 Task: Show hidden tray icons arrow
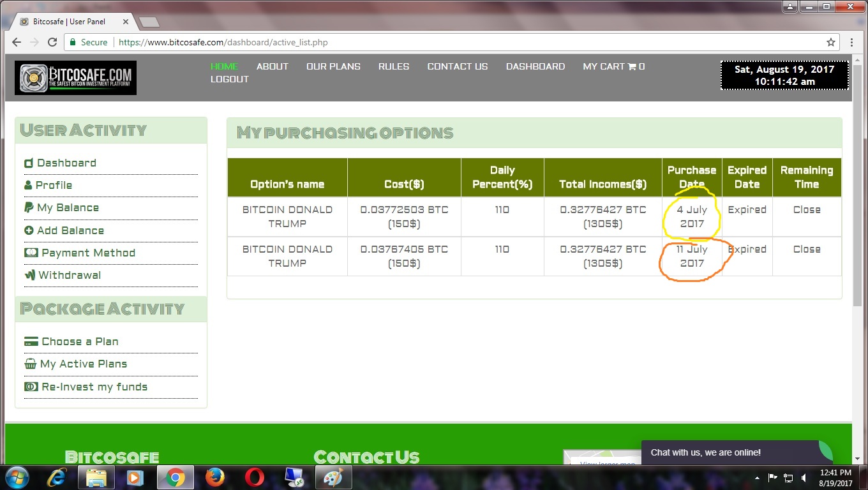tap(757, 477)
